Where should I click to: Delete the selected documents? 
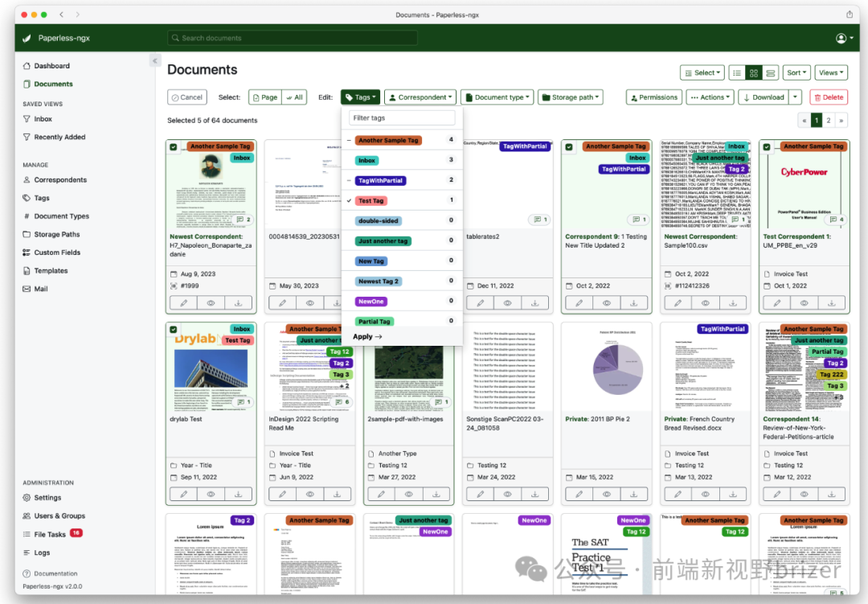pyautogui.click(x=829, y=97)
